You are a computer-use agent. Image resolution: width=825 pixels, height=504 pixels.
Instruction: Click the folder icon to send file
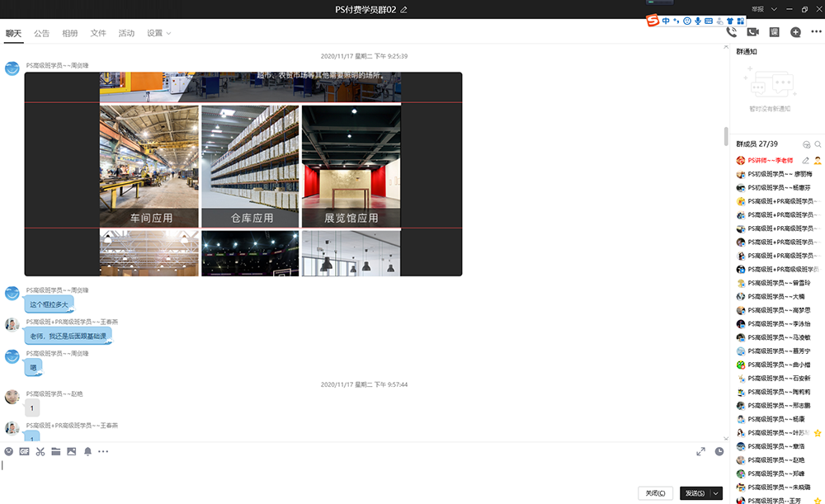[56, 451]
